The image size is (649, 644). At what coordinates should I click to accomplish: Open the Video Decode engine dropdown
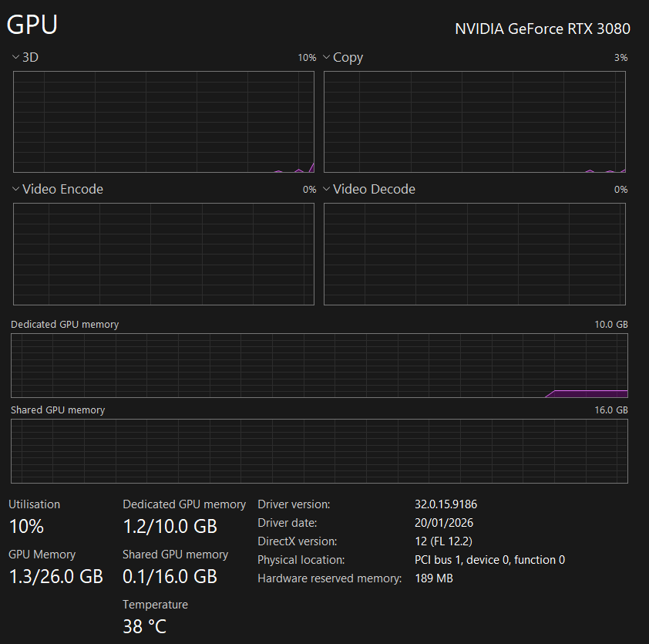(x=327, y=190)
